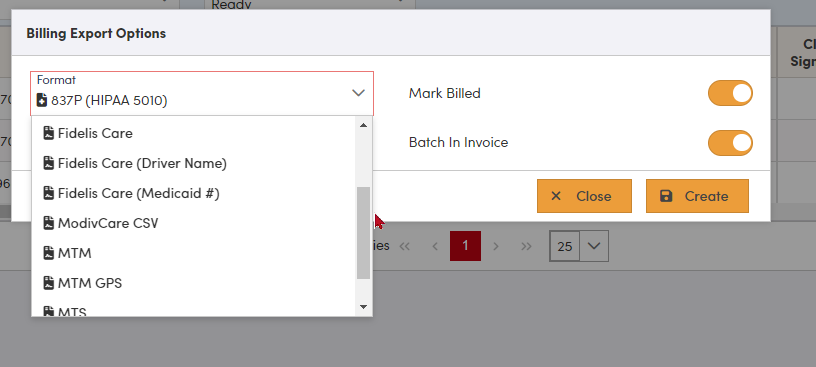Click the 837P (HIPAA 5010) selected value
Viewport: 816px width, 367px height.
[109, 100]
